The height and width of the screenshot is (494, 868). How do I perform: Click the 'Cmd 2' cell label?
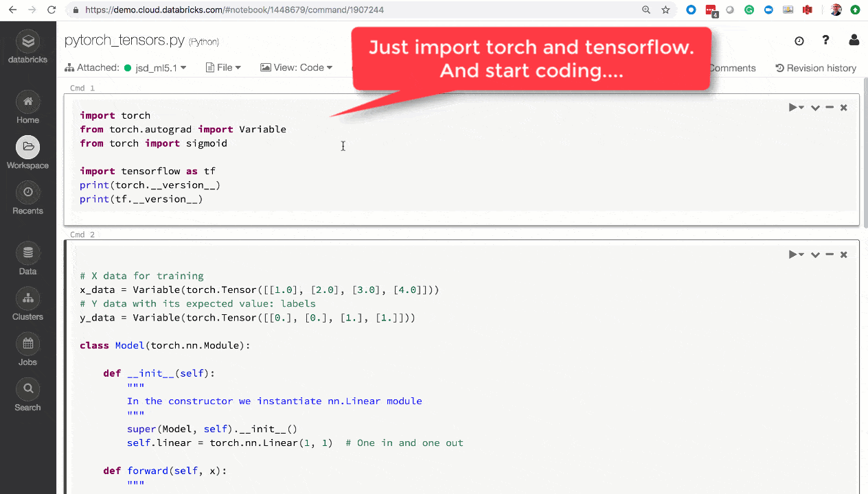tap(82, 235)
